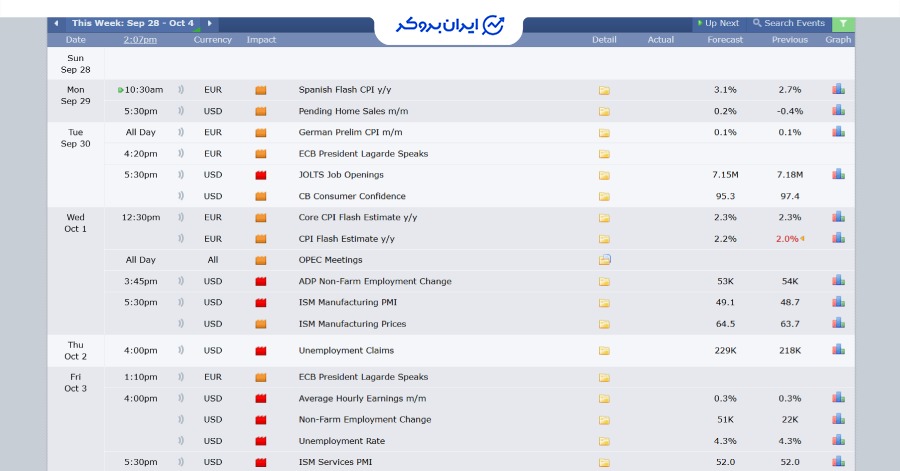Click the 2:07pm time setting link
This screenshot has height=471, width=900.
click(x=140, y=40)
